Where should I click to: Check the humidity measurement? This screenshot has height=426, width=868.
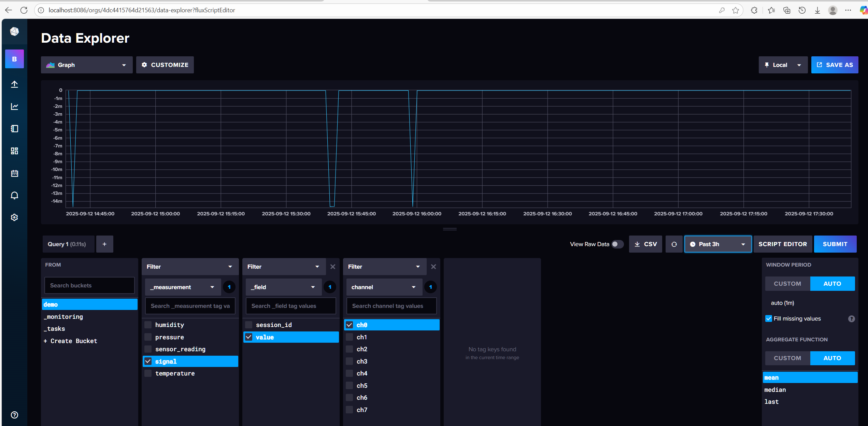point(148,325)
